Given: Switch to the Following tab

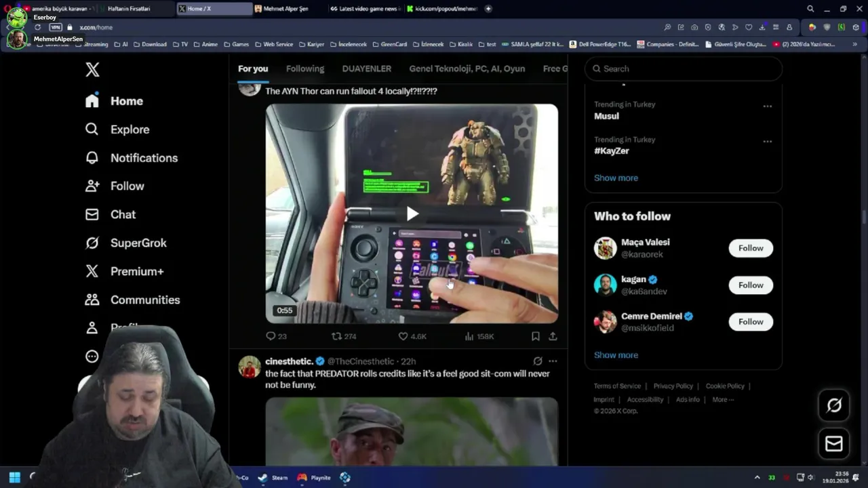Looking at the screenshot, I should pyautogui.click(x=305, y=68).
